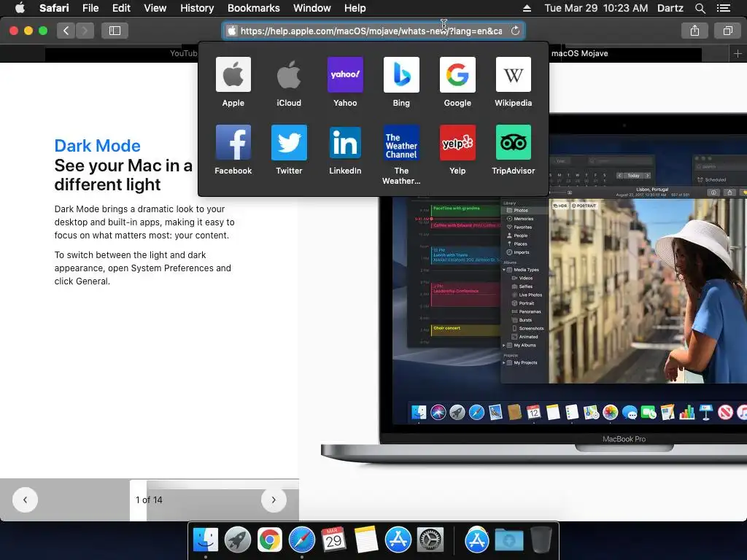Open the History menu

[197, 8]
